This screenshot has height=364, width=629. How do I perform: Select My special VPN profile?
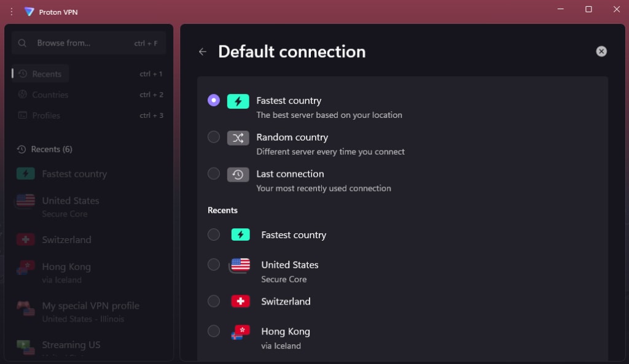[88, 311]
